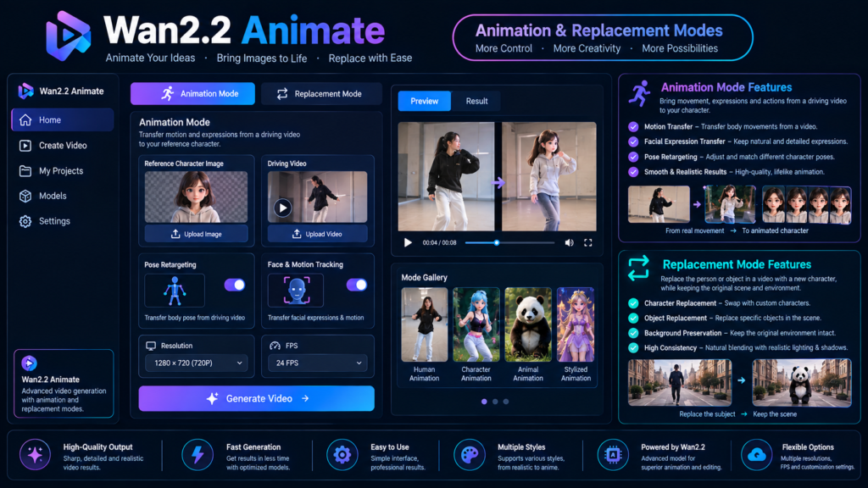Click the Settings gear icon
The width and height of the screenshot is (868, 488).
coord(25,221)
